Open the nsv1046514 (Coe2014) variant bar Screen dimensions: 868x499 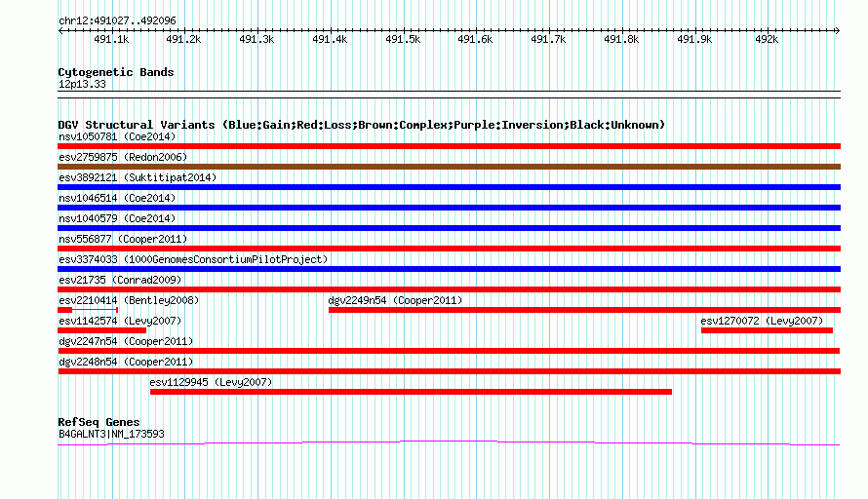449,208
